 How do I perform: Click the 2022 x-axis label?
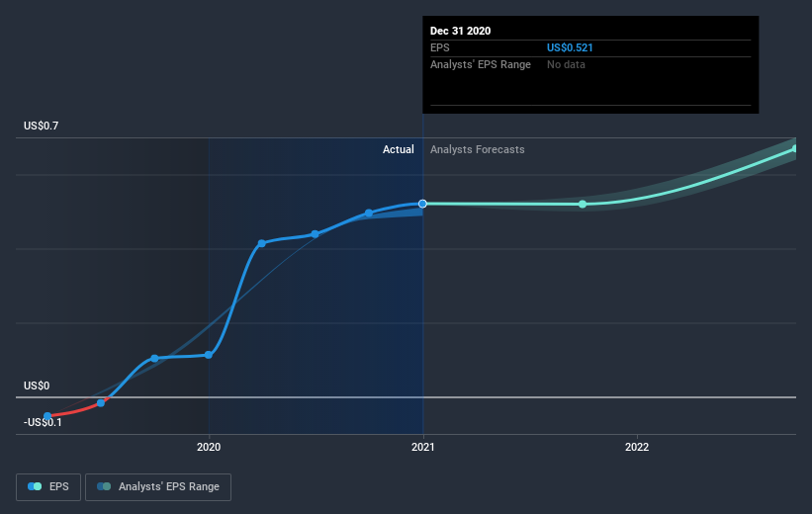click(x=637, y=447)
